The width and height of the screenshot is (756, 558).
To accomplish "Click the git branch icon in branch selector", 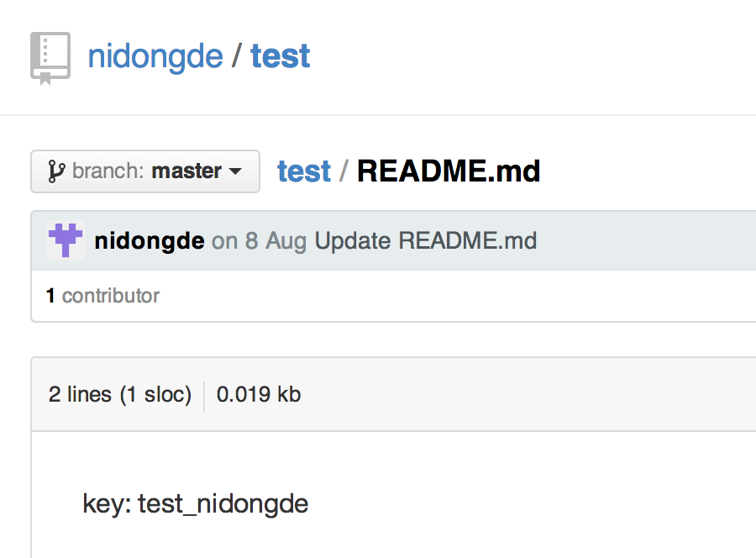I will tap(56, 171).
